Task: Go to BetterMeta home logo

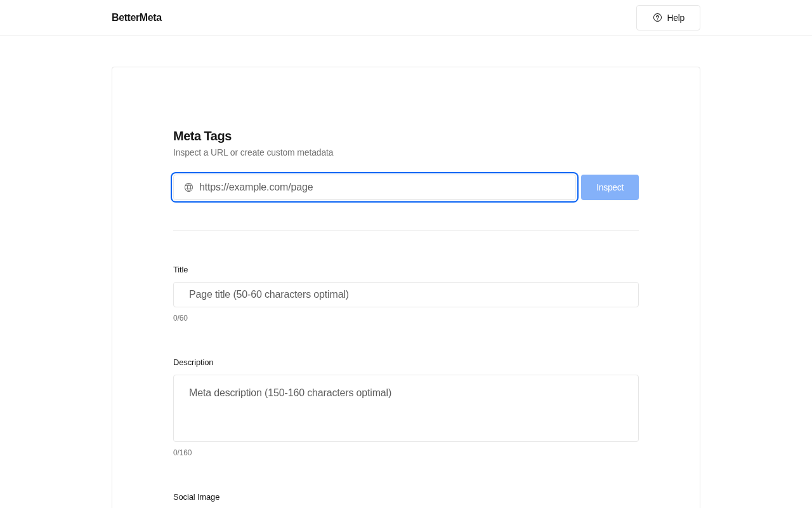Action: 136,18
